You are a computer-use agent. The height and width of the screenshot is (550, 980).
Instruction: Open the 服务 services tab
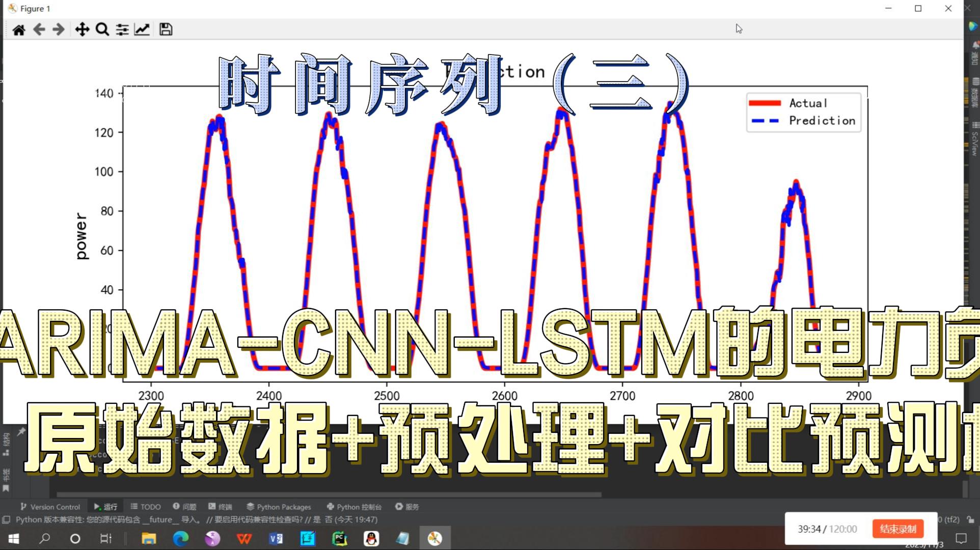click(407, 507)
